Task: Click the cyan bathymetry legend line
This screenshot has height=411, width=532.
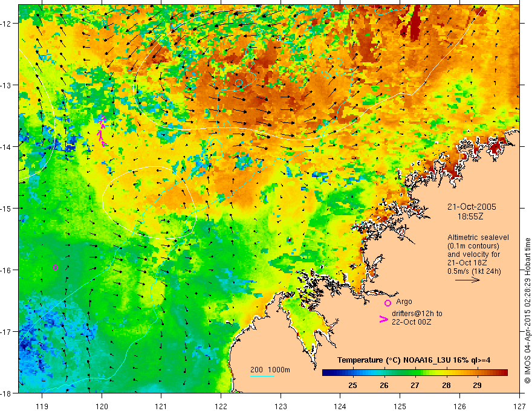Action: click(x=262, y=376)
